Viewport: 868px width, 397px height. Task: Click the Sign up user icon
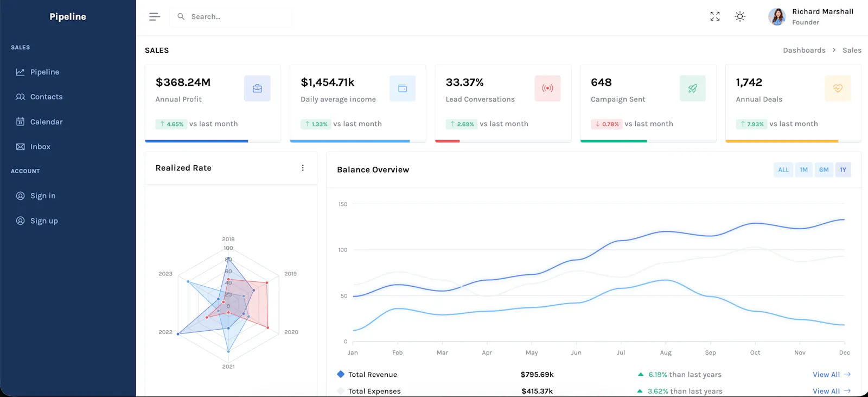pyautogui.click(x=20, y=220)
